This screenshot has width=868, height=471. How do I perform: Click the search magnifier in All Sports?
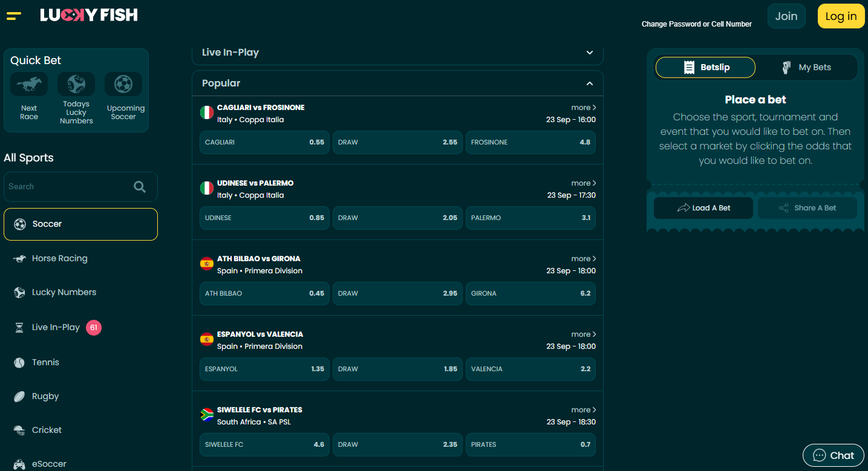point(140,186)
